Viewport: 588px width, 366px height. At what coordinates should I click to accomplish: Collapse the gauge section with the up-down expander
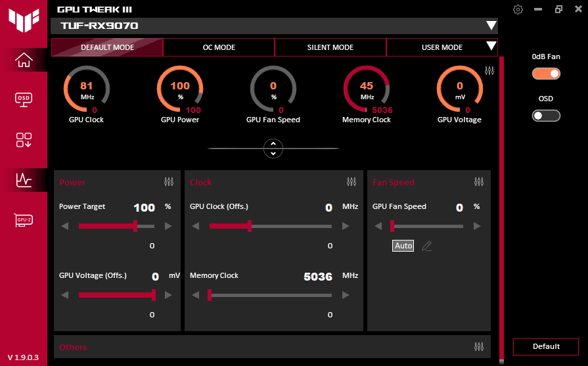click(x=273, y=149)
